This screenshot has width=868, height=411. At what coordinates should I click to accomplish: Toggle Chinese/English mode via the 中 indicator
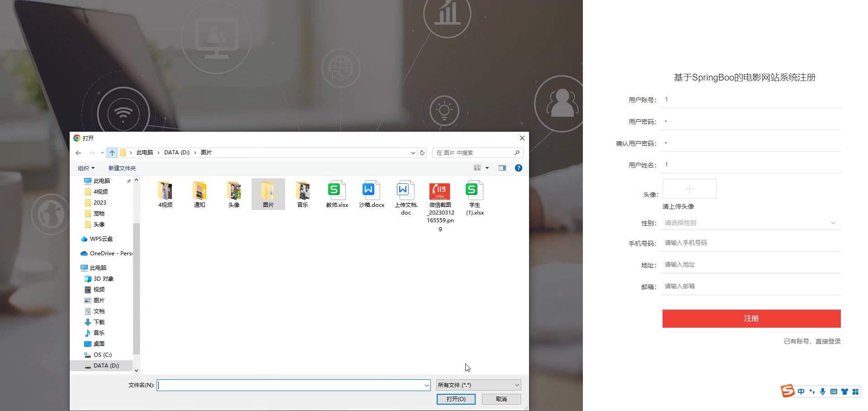tap(801, 392)
